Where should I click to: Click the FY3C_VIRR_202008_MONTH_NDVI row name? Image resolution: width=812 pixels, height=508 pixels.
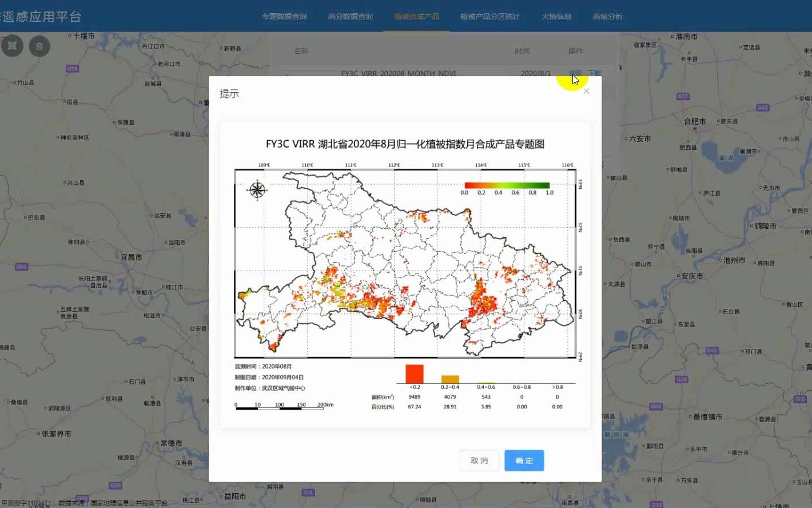click(x=399, y=74)
